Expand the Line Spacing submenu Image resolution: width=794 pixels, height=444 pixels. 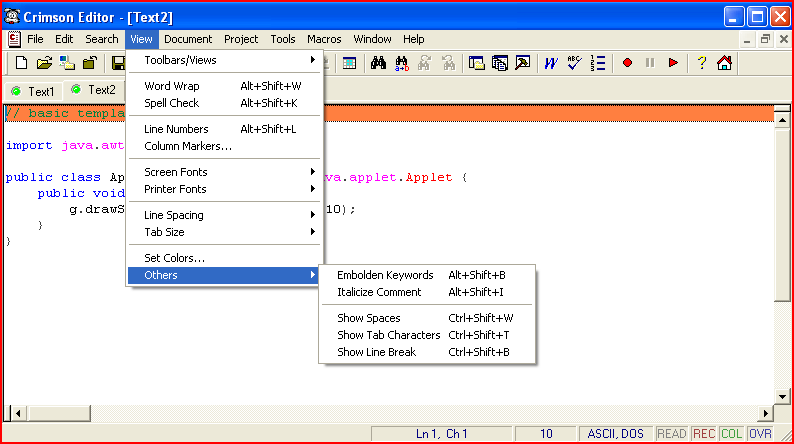click(x=224, y=215)
